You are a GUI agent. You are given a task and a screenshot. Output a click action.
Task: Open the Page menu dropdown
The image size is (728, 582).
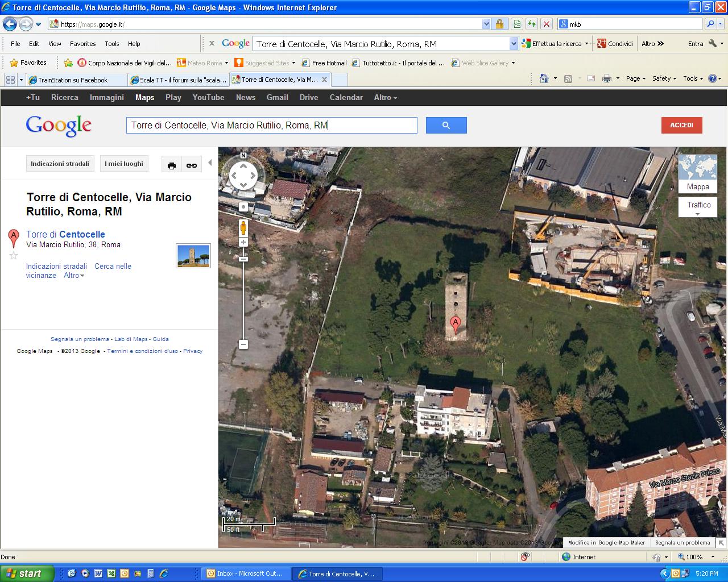pos(636,78)
